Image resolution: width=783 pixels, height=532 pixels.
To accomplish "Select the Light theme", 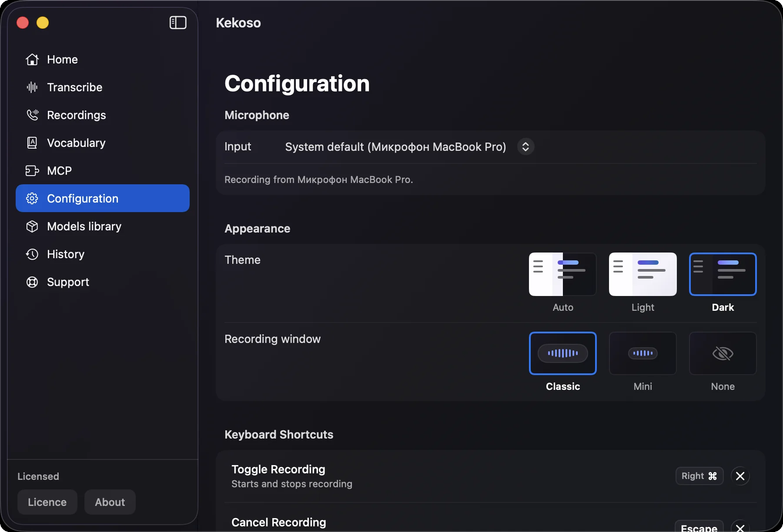I will [642, 274].
